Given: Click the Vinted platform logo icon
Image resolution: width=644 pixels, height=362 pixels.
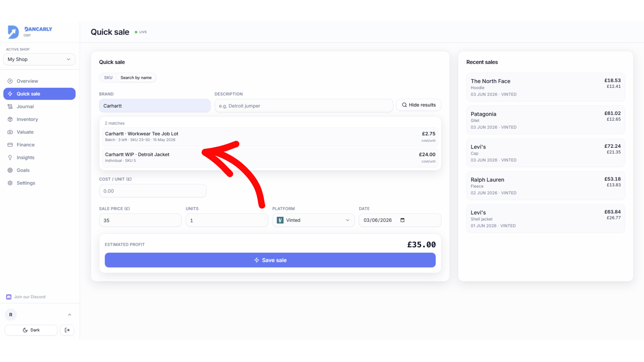Looking at the screenshot, I should [280, 220].
